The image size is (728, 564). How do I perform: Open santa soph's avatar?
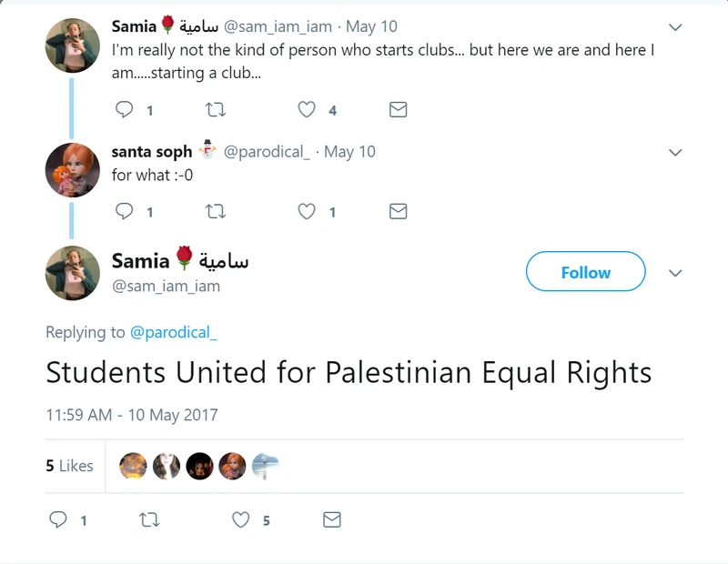pos(71,169)
